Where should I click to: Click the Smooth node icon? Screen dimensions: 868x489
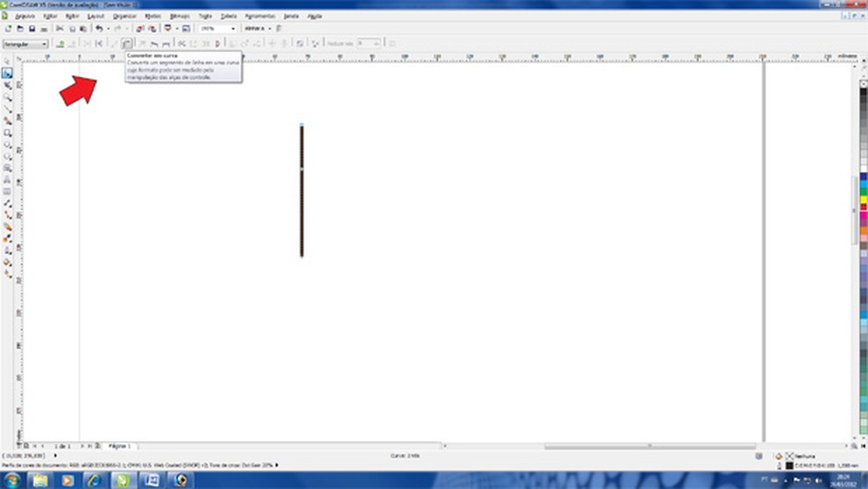[154, 44]
